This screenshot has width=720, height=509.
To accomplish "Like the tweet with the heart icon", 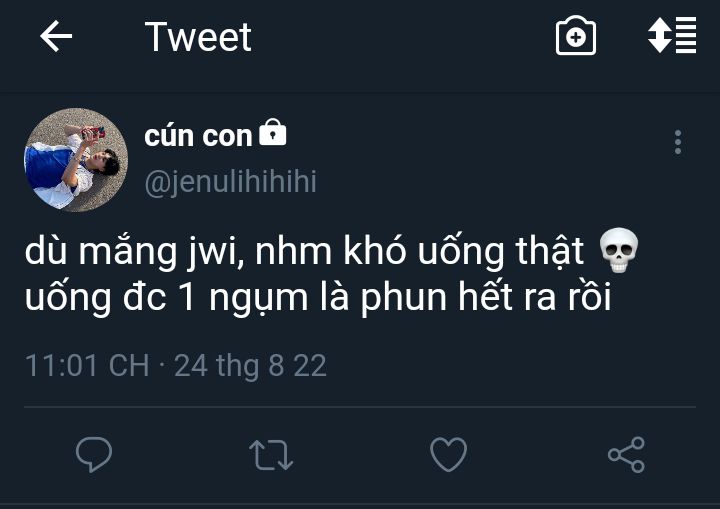I will point(448,455).
